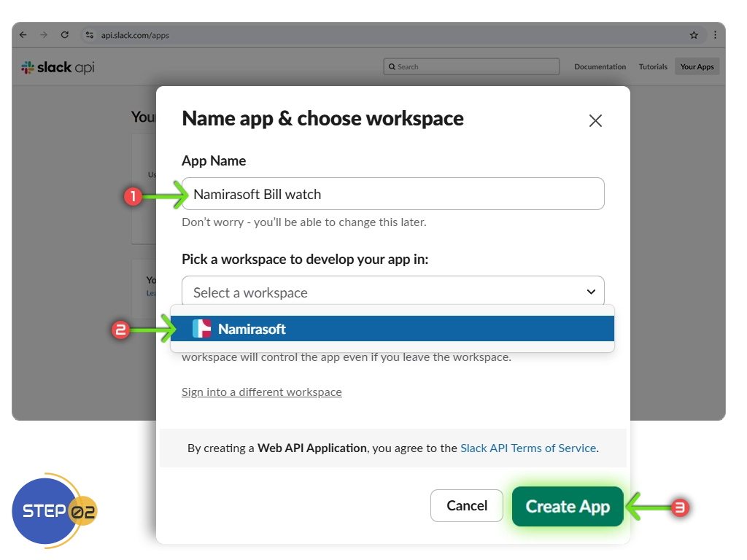This screenshot has height=560, width=747.
Task: Expand the Select a workspace dropdown
Action: click(x=392, y=292)
